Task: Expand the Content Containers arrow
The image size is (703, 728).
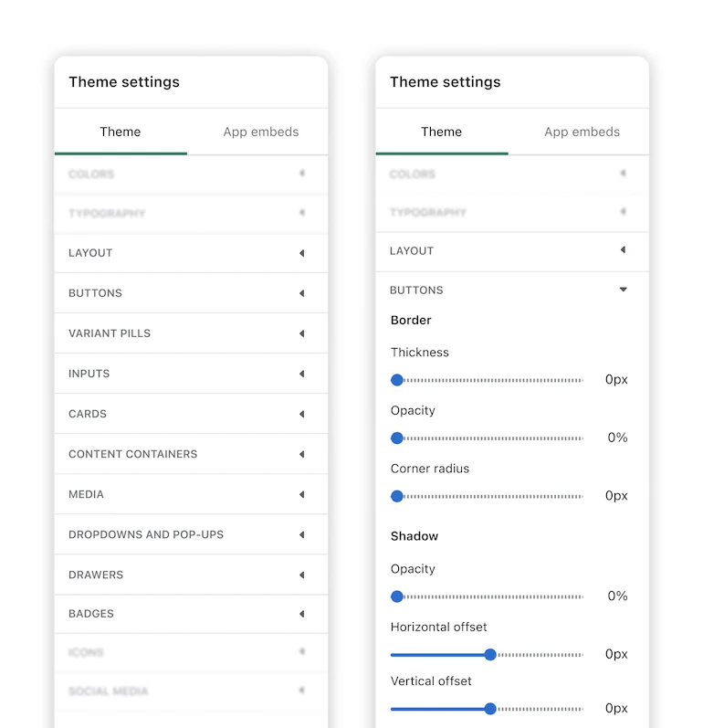Action: [x=302, y=454]
